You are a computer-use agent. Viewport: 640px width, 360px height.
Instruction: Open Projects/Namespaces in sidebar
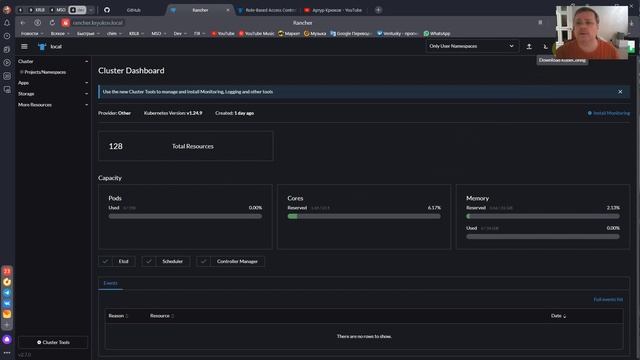click(x=45, y=72)
